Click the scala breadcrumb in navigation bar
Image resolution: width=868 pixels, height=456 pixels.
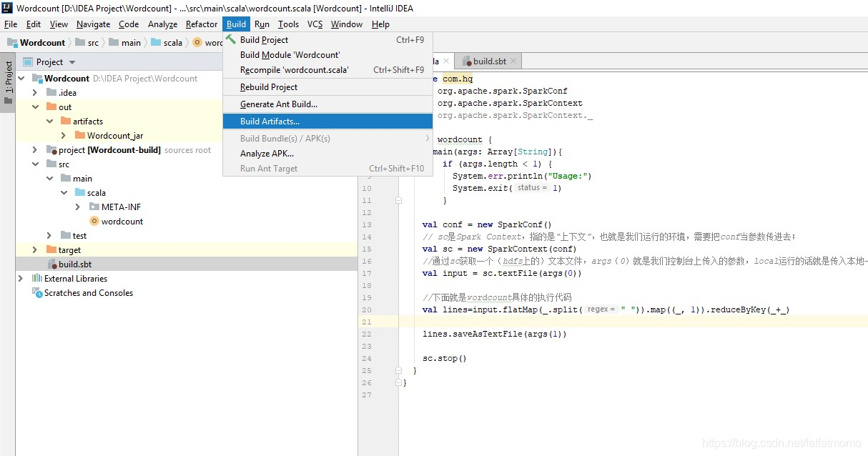click(172, 43)
